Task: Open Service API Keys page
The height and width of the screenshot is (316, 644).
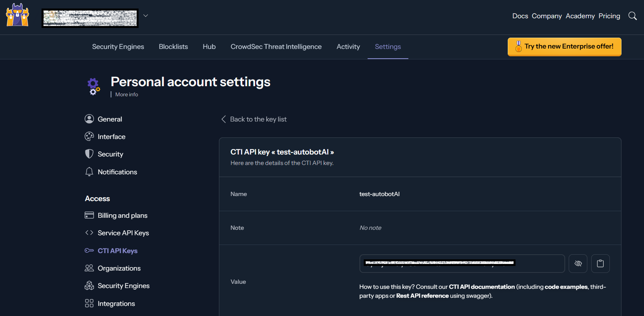Action: (123, 233)
